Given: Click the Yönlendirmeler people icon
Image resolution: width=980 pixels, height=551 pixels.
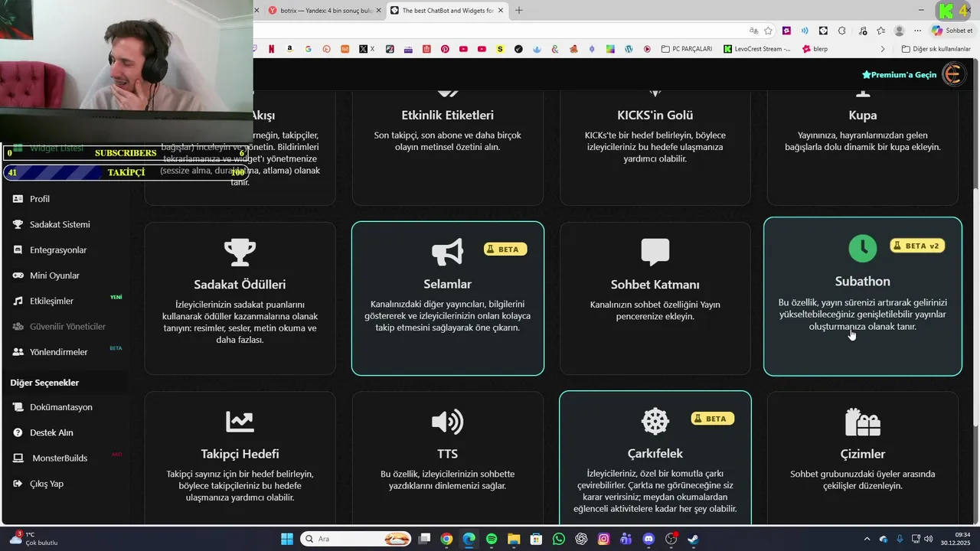Looking at the screenshot, I should [x=18, y=352].
